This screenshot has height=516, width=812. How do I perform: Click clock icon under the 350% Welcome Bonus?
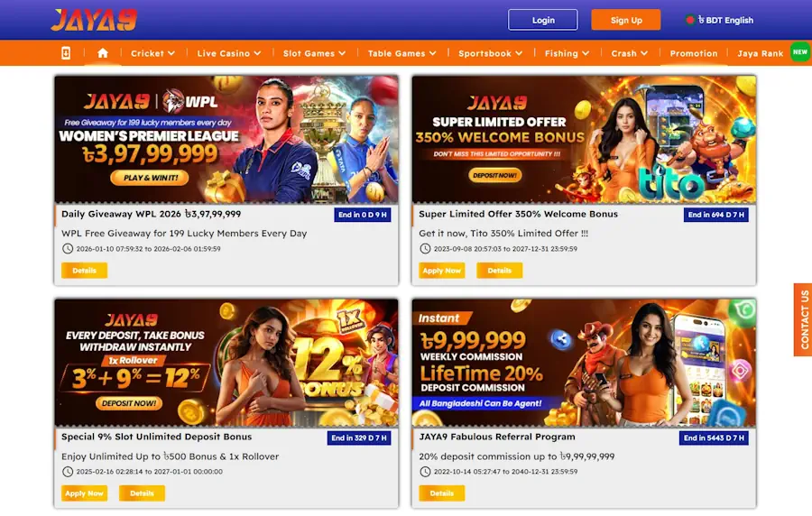[x=425, y=248]
